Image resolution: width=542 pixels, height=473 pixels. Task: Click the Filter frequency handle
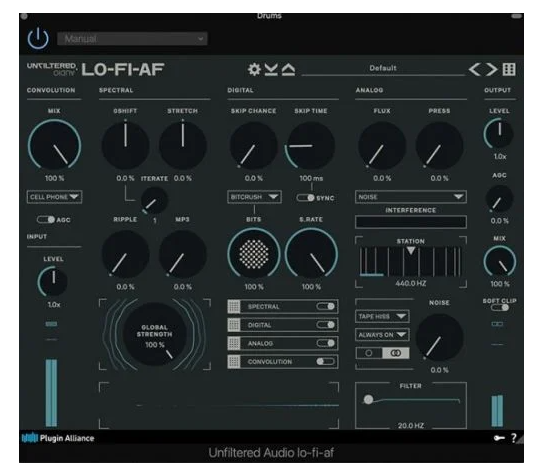368,400
